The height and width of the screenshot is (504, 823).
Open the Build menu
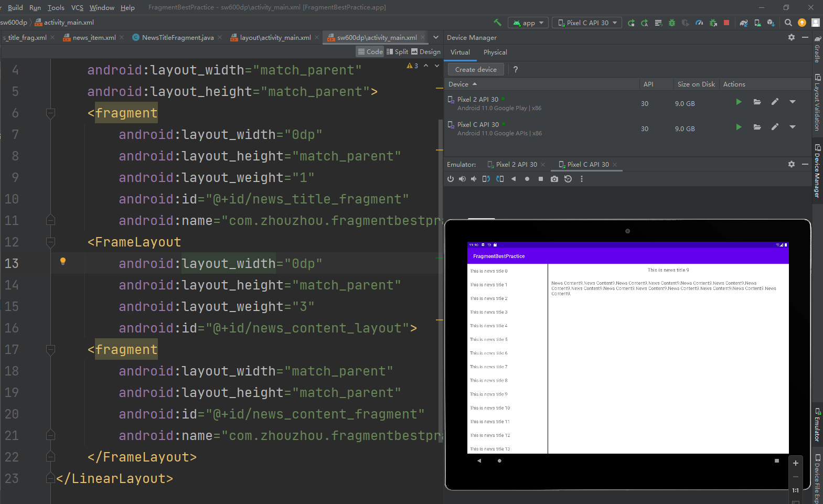coord(15,7)
